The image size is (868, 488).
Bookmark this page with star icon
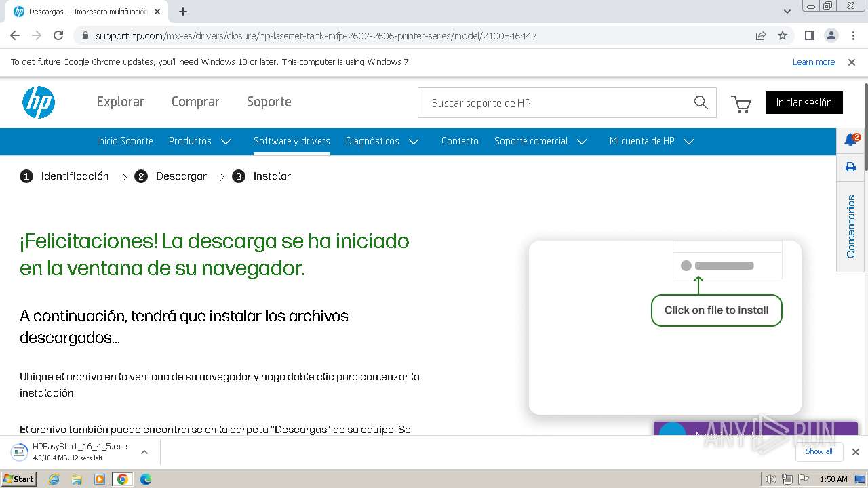[x=783, y=35]
